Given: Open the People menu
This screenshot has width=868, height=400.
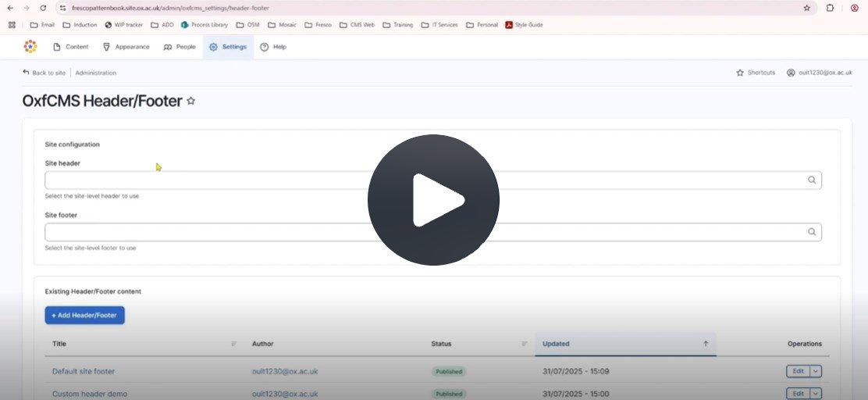Looking at the screenshot, I should (x=180, y=47).
